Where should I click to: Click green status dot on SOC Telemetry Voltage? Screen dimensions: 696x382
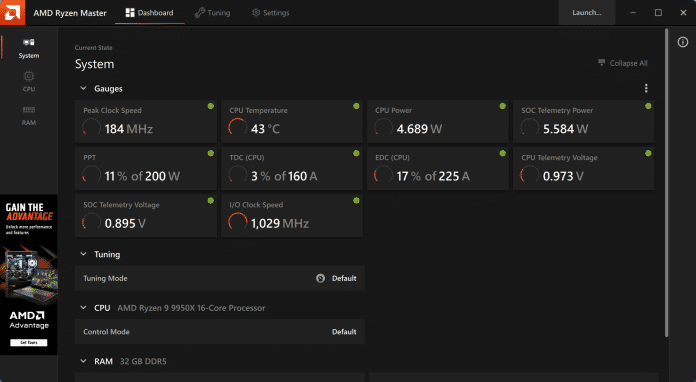[x=211, y=201]
